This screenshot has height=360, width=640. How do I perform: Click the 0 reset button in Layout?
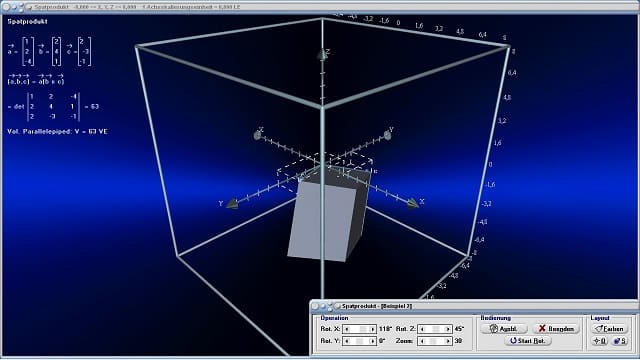600,341
